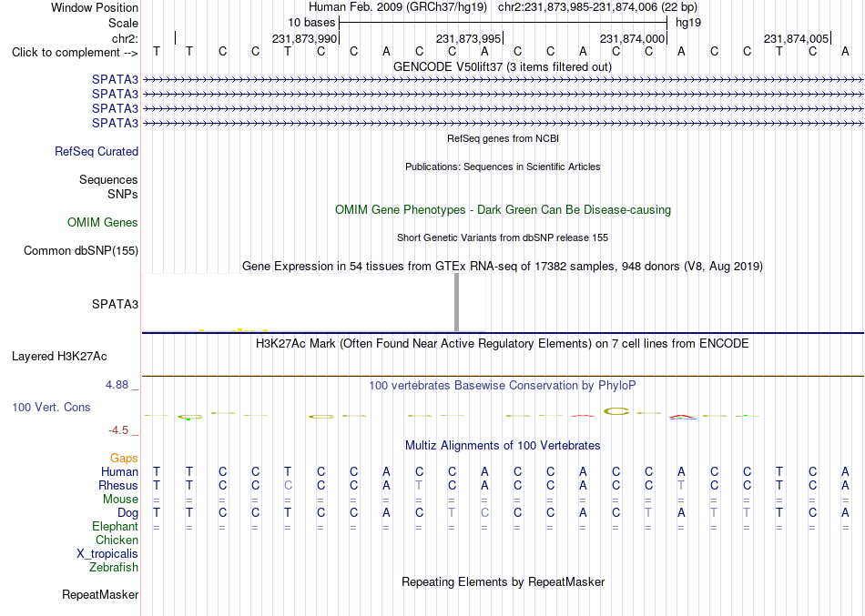The width and height of the screenshot is (865, 616).
Task: Click the OMIM Gene Phenotypes green title
Action: (503, 209)
